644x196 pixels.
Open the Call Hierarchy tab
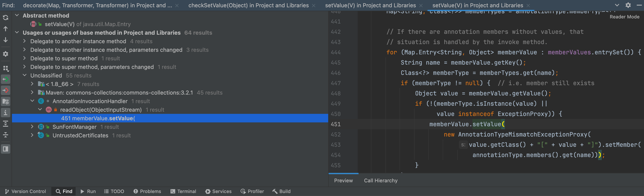381,180
